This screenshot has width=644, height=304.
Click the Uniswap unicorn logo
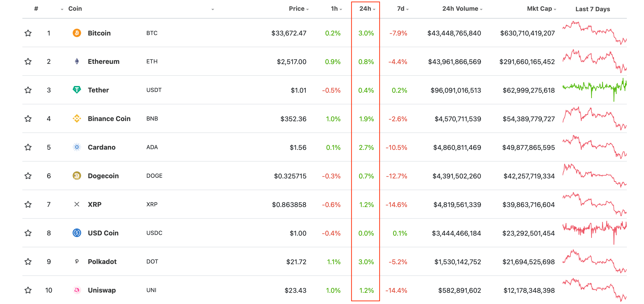[x=77, y=290]
